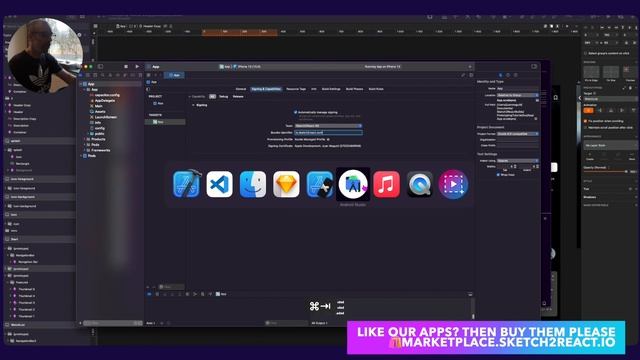Show the Quick Help inspector tab icon

(x=516, y=75)
